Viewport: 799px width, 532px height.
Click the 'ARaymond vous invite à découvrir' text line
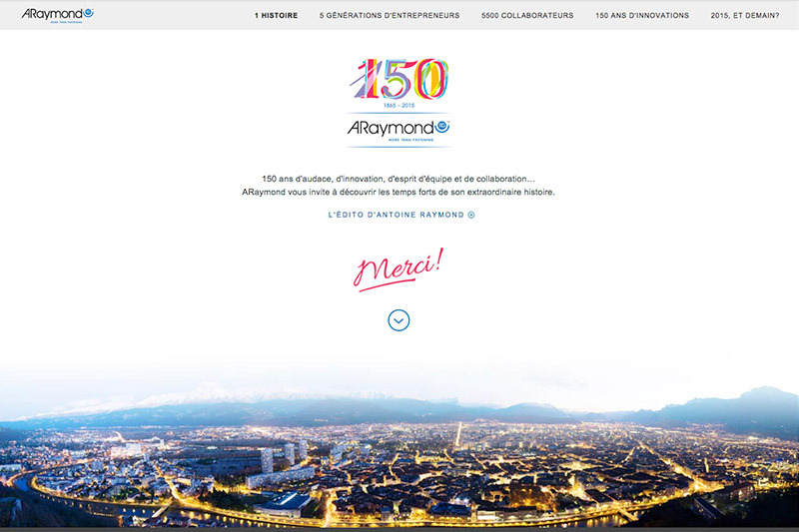click(399, 192)
